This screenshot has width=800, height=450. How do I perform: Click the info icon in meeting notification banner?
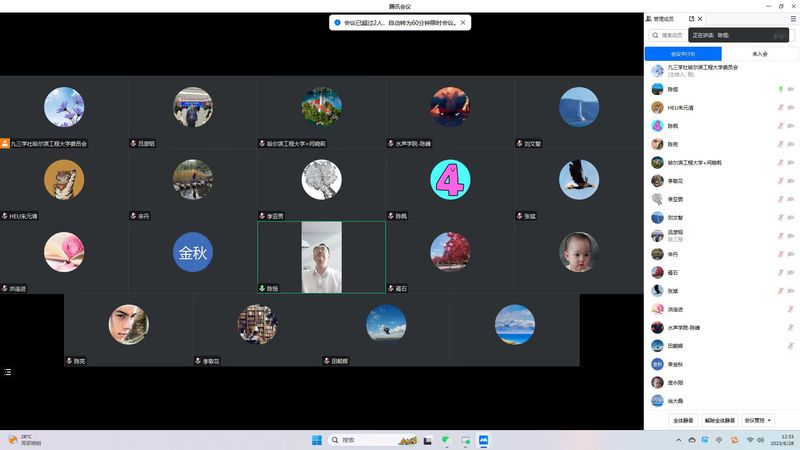coord(337,22)
